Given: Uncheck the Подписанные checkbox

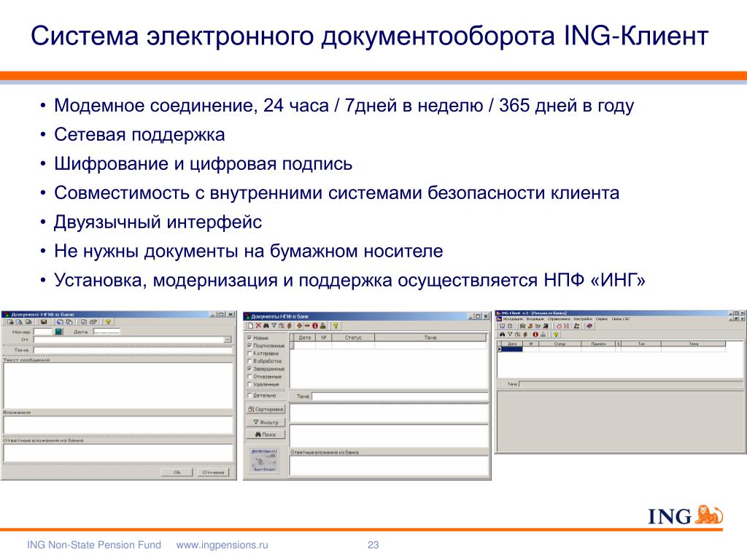Looking at the screenshot, I should pos(249,345).
